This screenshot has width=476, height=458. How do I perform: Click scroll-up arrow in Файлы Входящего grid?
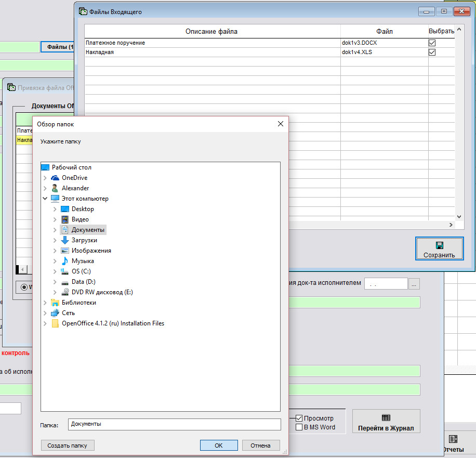(x=459, y=30)
